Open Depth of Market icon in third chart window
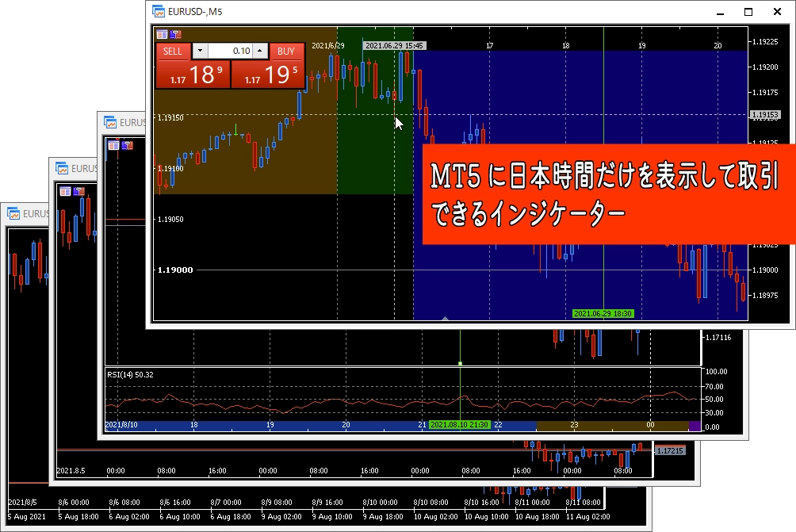This screenshot has height=532, width=796. 78,191
